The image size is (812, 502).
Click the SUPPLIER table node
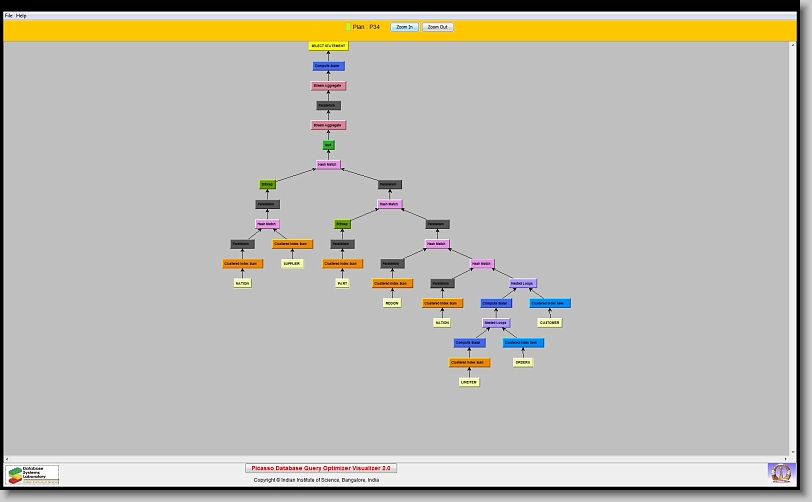coord(291,264)
